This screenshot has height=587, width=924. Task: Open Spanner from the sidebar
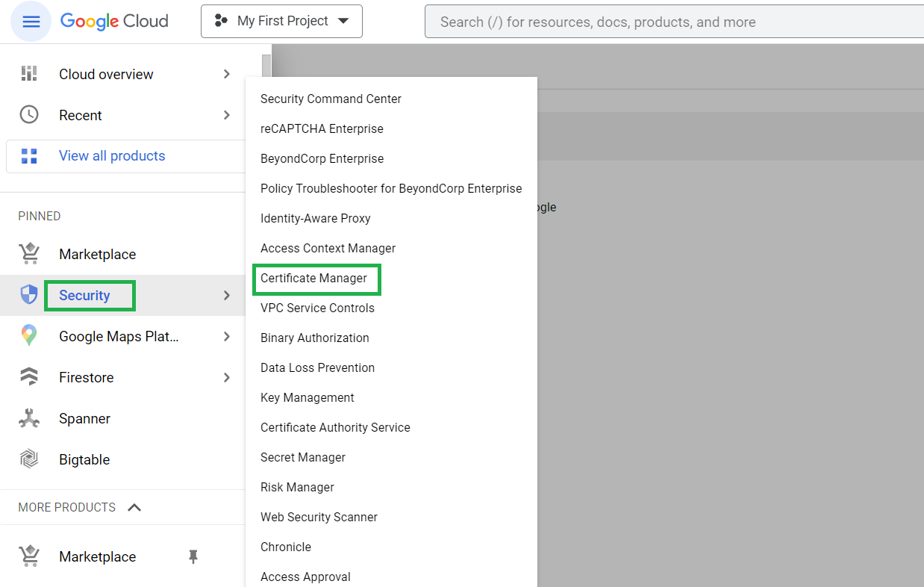[x=85, y=418]
